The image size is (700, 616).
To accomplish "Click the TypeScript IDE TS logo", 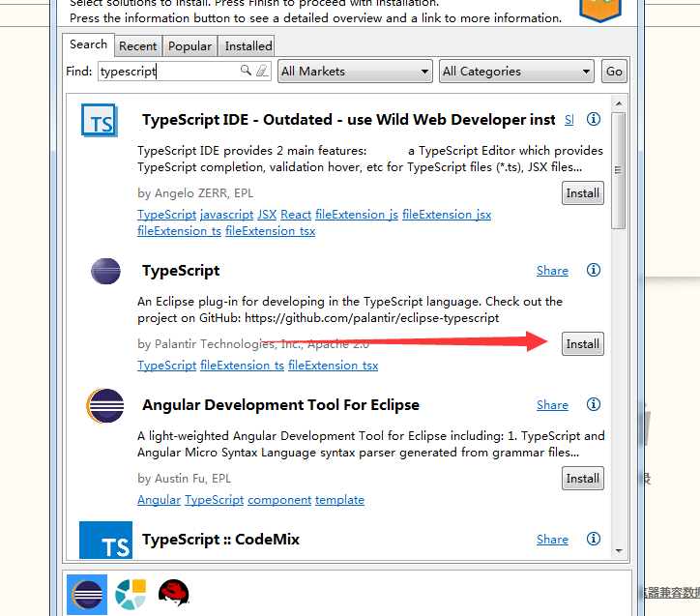I will (x=100, y=121).
